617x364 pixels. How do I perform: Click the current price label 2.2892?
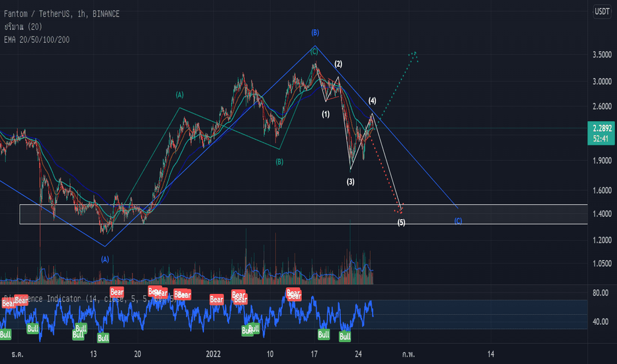point(602,128)
